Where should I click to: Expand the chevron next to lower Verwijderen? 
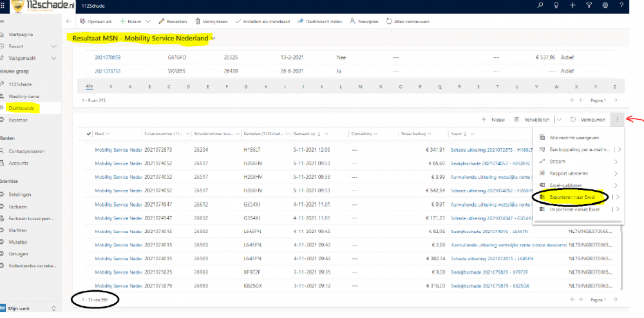559,120
